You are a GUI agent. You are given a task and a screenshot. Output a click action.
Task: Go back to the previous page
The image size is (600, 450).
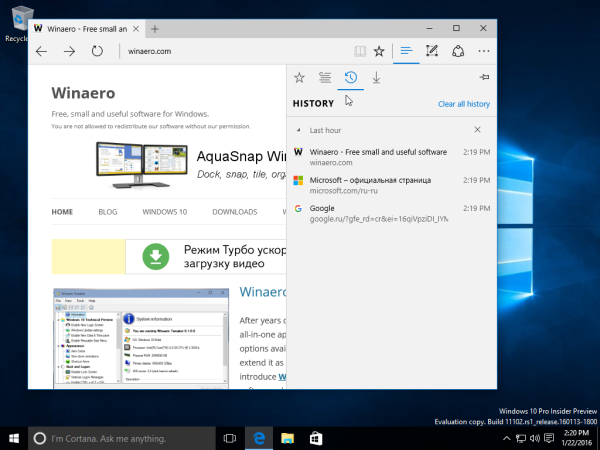(41, 51)
